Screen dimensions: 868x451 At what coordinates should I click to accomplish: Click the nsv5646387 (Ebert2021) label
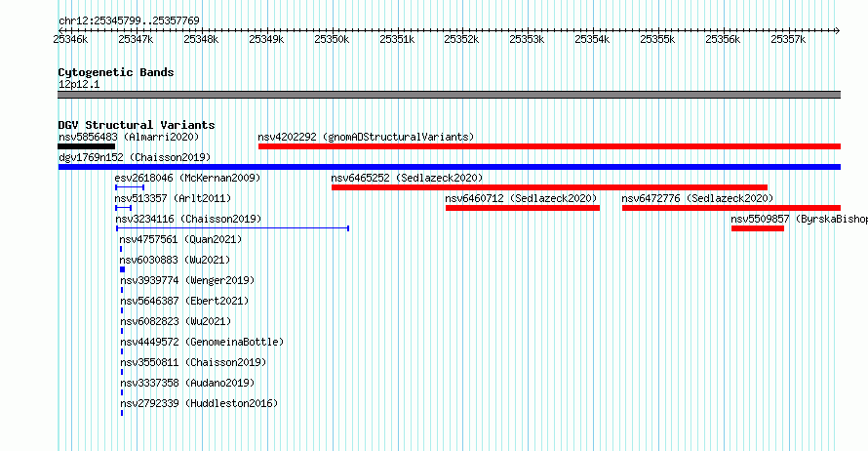click(184, 301)
